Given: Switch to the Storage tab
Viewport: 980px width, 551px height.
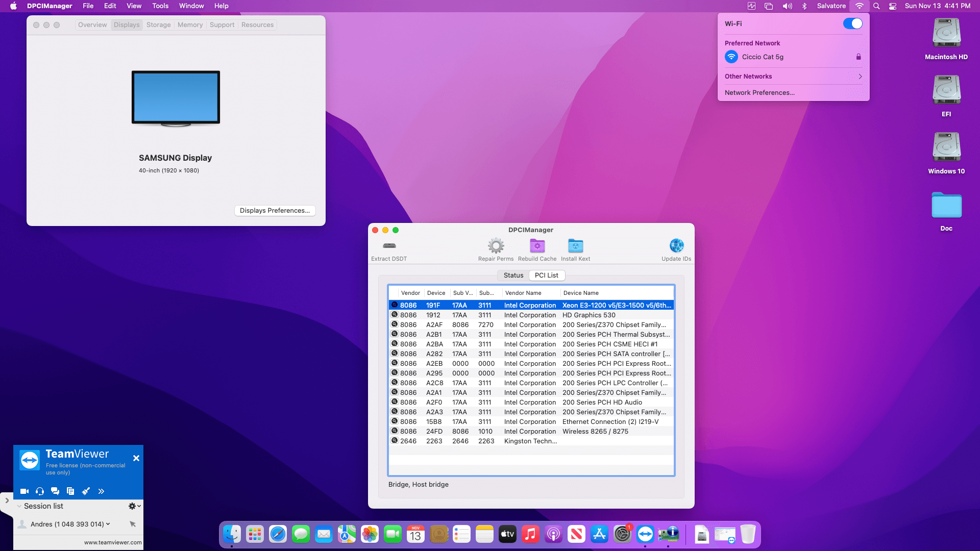Looking at the screenshot, I should tap(159, 25).
